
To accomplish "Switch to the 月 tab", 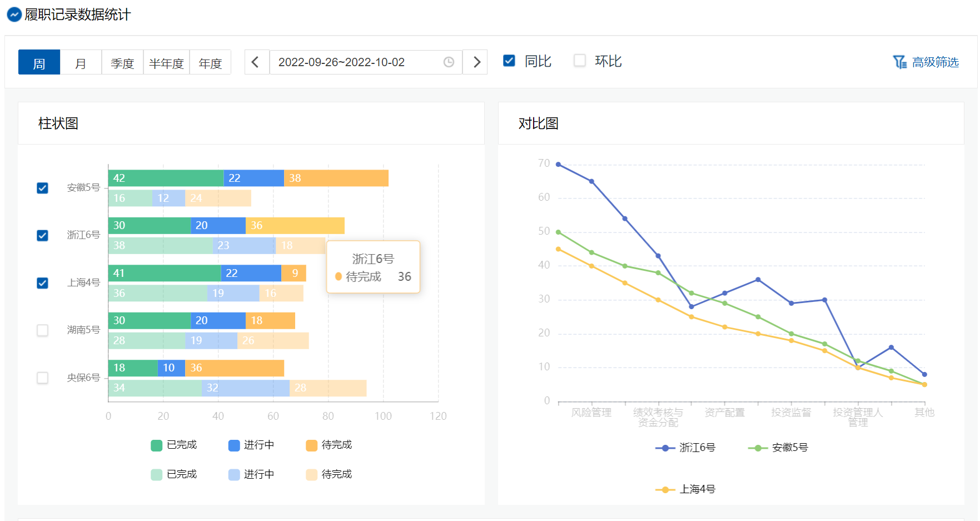I will tap(81, 62).
